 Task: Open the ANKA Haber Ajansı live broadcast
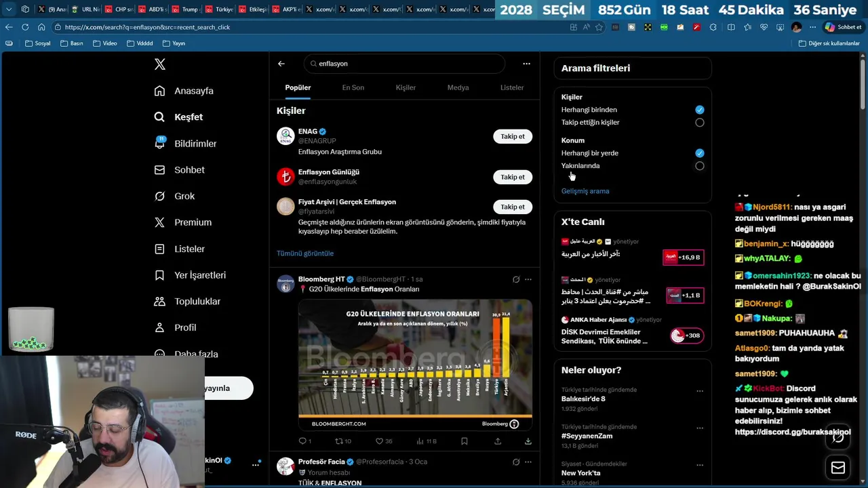[633, 330]
